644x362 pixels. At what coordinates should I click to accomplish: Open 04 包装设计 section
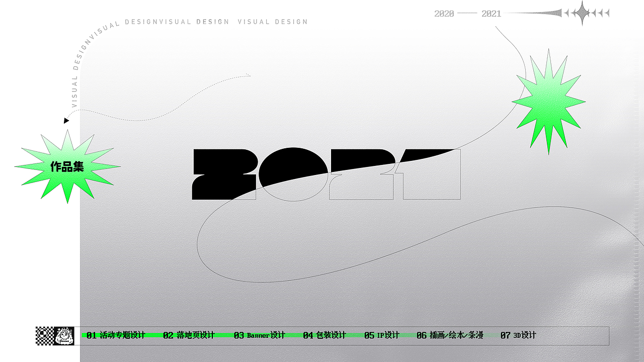tap(325, 335)
